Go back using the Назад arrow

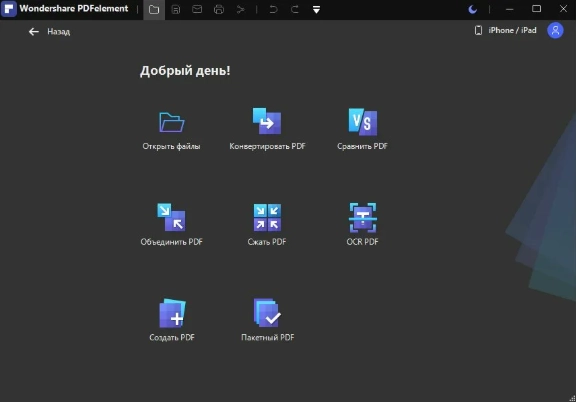34,32
